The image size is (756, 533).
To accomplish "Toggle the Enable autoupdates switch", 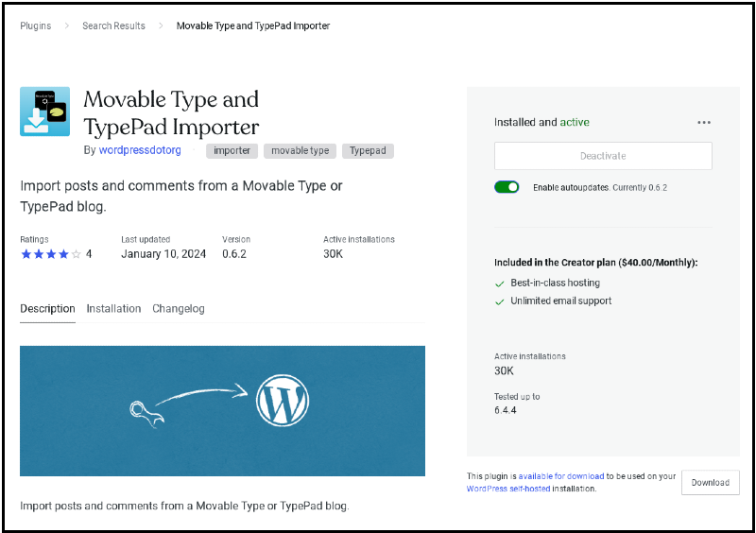I will click(507, 187).
